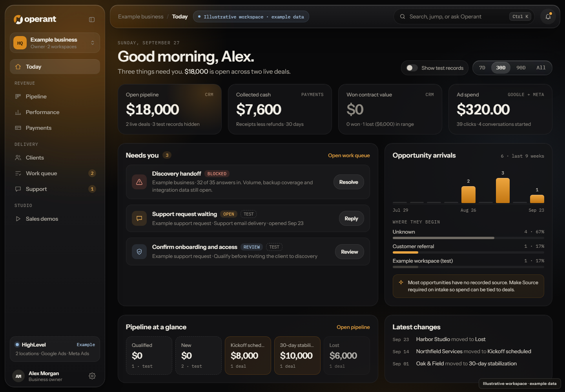Open work queue link

pyautogui.click(x=349, y=156)
